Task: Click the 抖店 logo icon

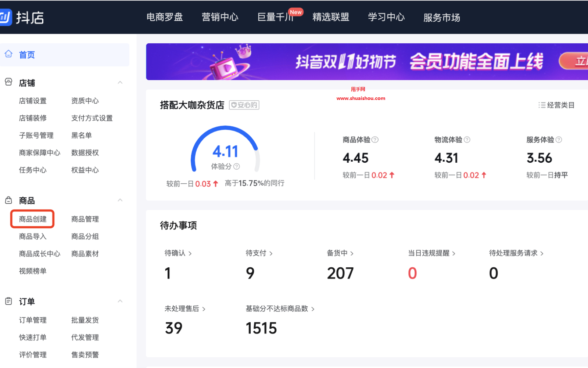Action: click(6, 17)
